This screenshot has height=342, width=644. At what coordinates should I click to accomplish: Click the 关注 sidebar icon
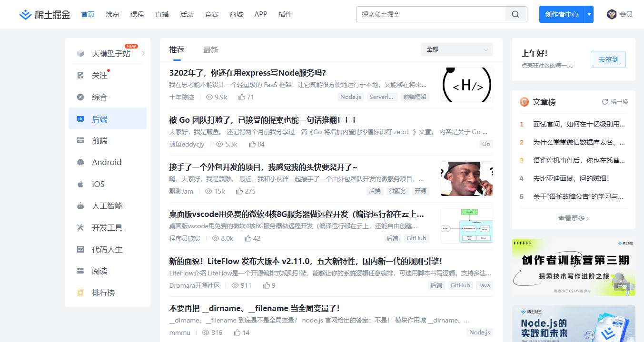click(80, 75)
